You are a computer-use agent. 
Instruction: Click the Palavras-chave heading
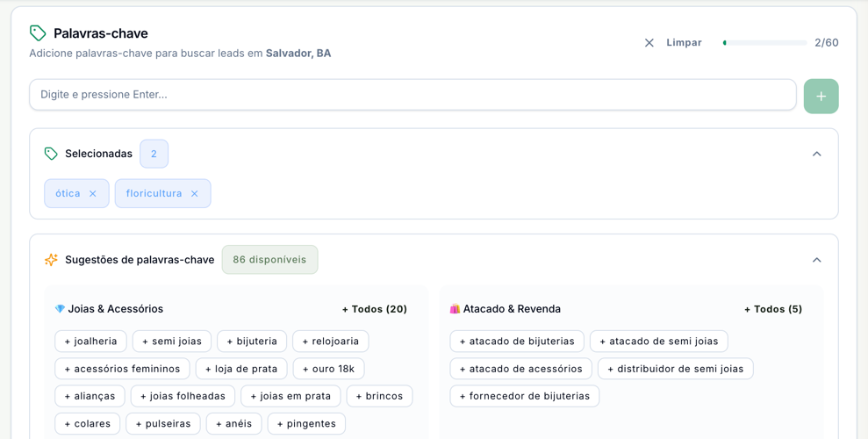click(101, 33)
